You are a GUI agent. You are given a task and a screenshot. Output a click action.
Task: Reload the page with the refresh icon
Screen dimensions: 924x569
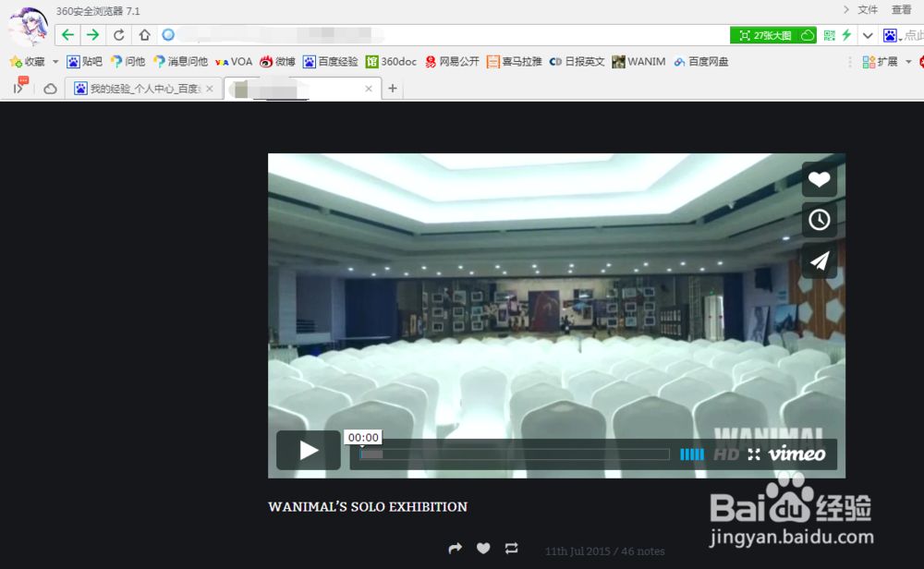point(118,35)
